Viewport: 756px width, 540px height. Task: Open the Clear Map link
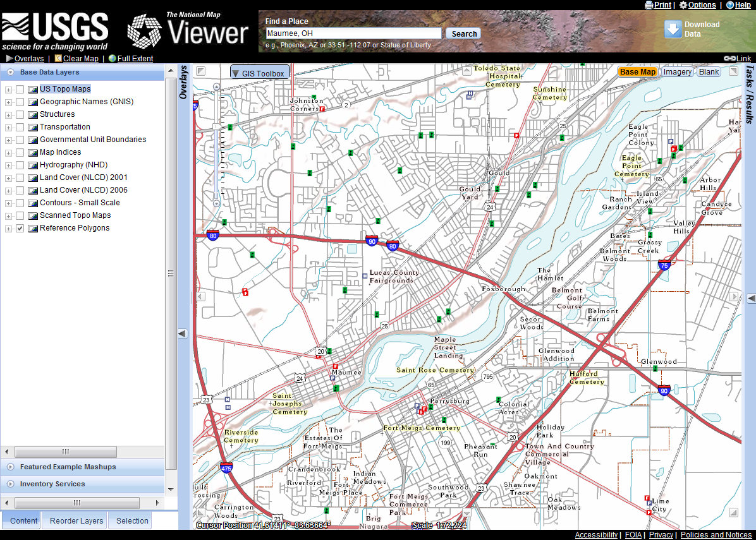(x=80, y=59)
